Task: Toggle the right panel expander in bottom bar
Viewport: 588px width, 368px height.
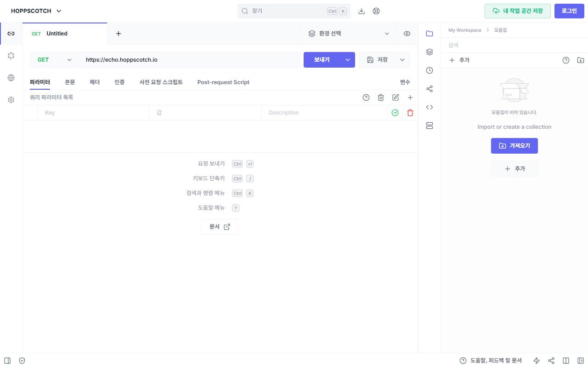Action: click(580, 360)
